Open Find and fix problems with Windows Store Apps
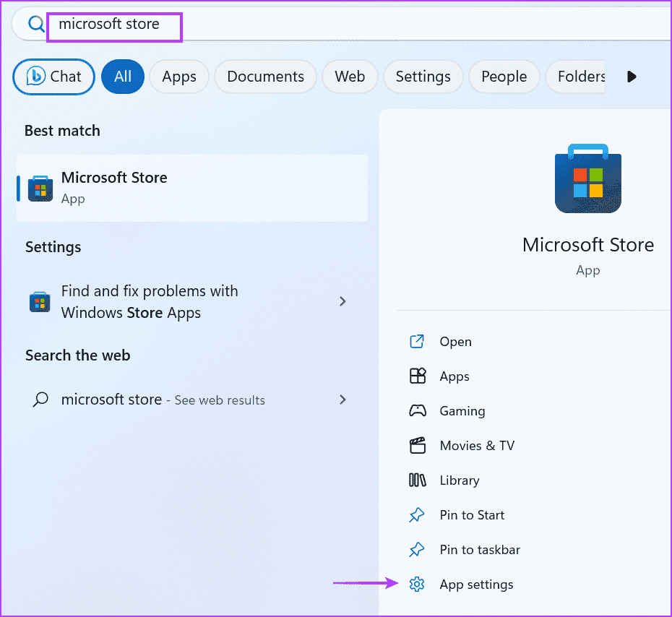The width and height of the screenshot is (672, 617). tap(192, 302)
